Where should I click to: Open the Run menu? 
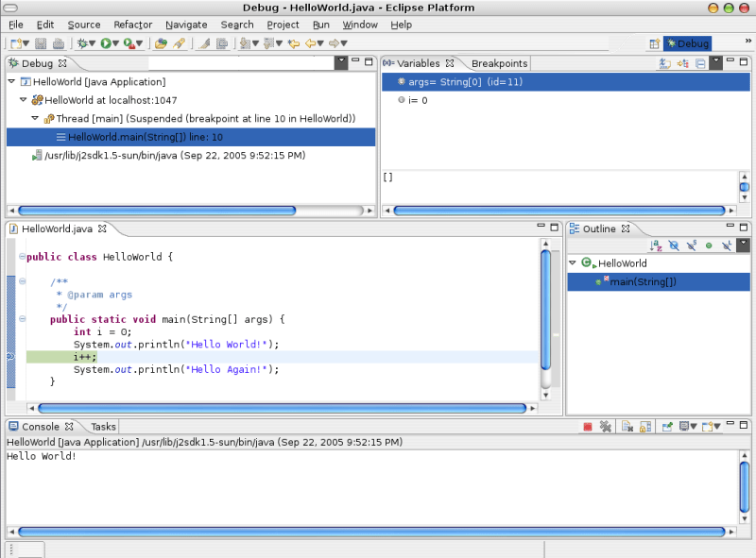(x=320, y=25)
